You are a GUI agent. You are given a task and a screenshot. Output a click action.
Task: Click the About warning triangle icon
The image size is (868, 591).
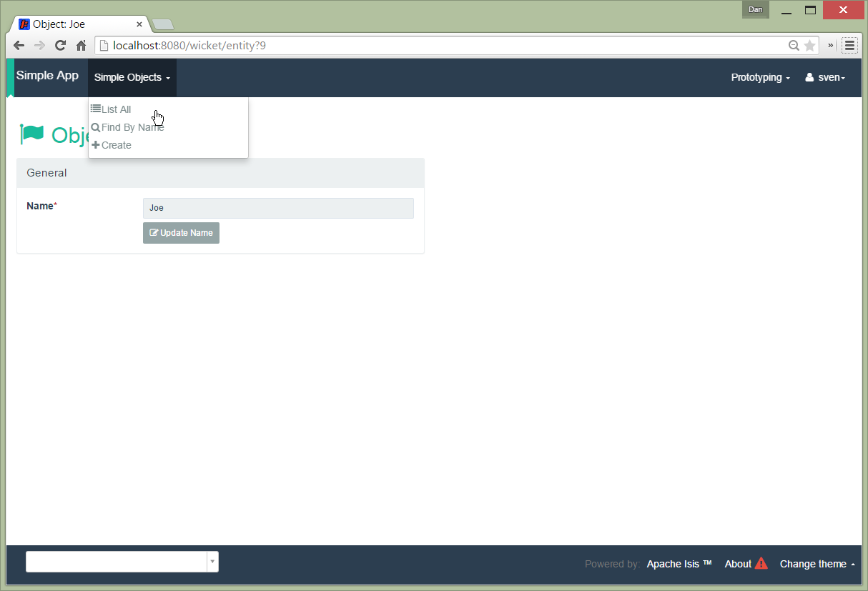tap(761, 563)
